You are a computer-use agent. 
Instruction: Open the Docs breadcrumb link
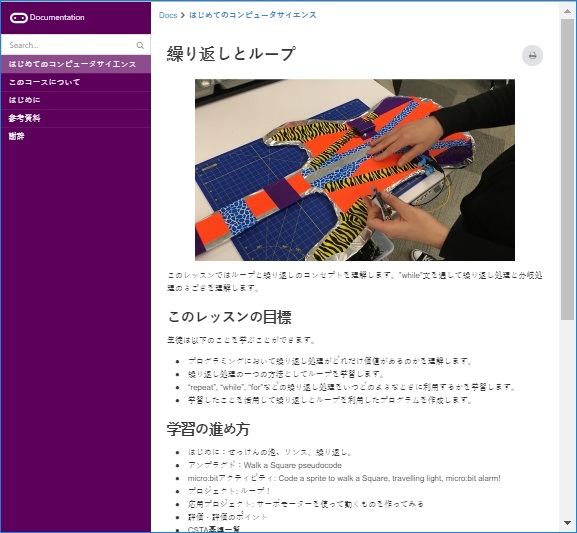pos(168,15)
